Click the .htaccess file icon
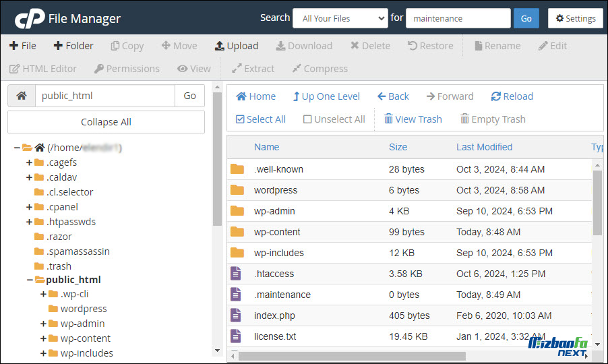 pos(236,273)
